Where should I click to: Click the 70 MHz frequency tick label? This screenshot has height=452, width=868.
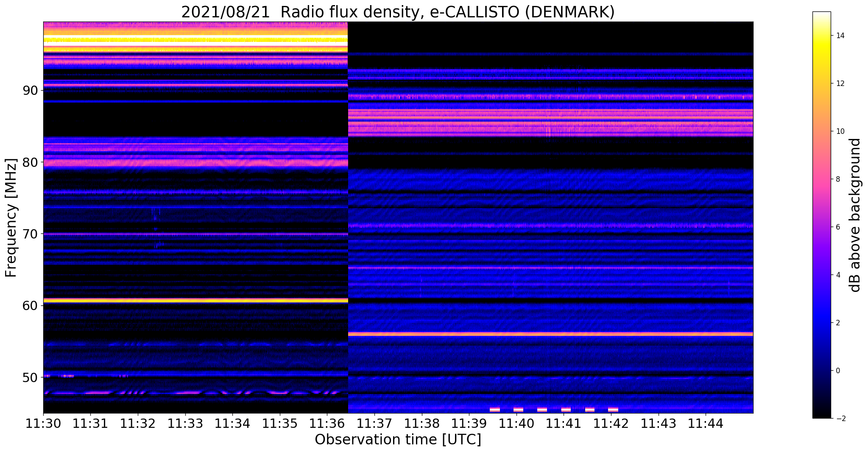tap(31, 234)
